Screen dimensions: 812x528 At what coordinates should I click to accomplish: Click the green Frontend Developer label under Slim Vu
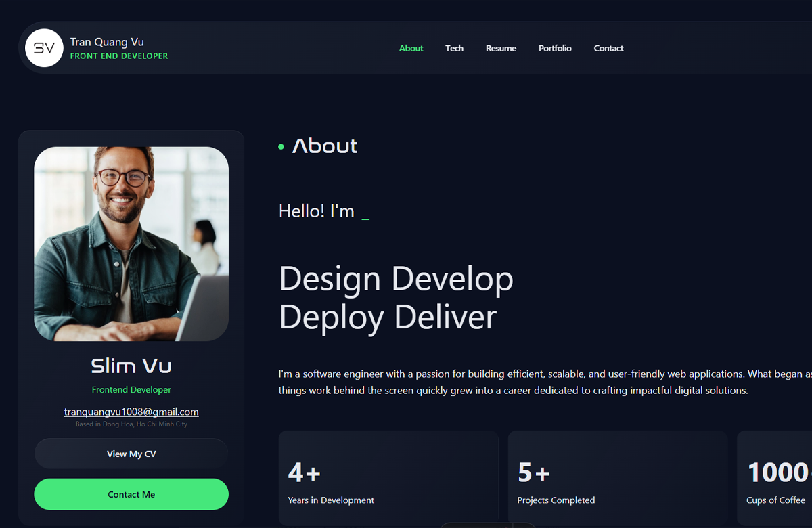click(x=131, y=390)
